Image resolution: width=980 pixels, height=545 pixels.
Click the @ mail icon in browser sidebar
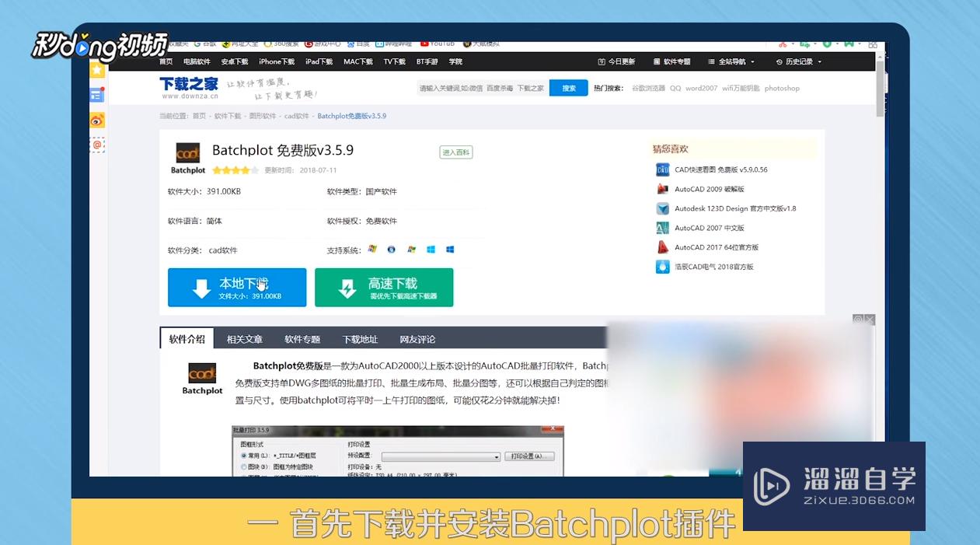pyautogui.click(x=97, y=145)
